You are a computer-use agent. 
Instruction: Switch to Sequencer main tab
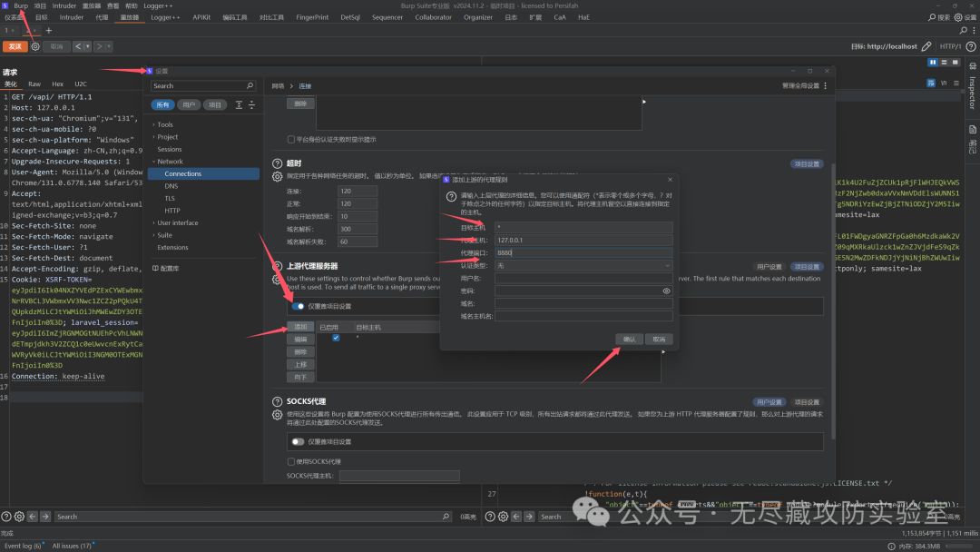(387, 17)
